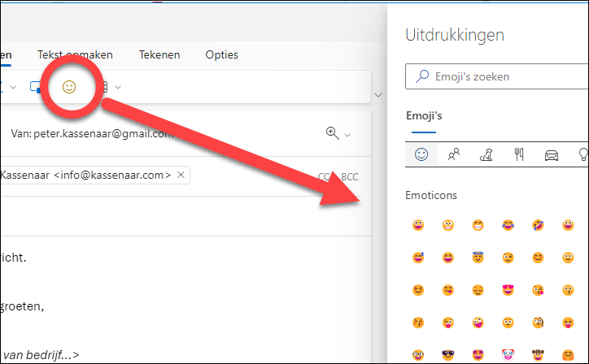
Task: Select the Animals emoji category icon
Action: click(x=486, y=154)
